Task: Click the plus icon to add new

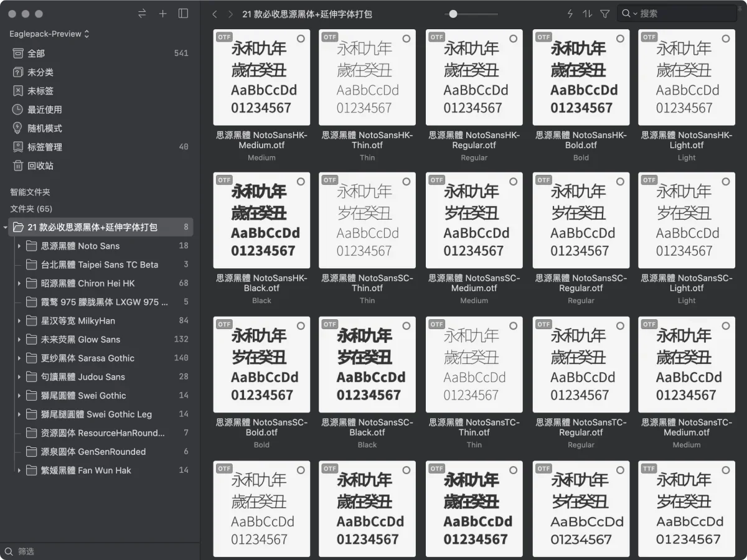Action: (162, 14)
